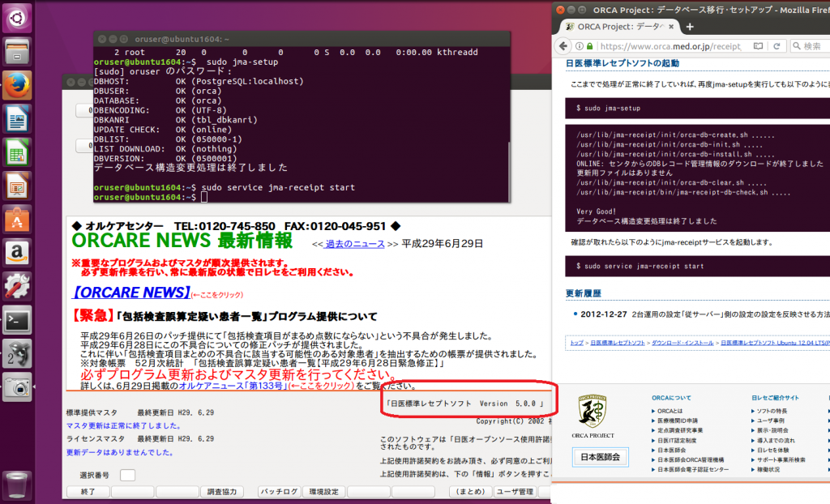Viewport: 830px width, 504px height.
Task: Focus the Firefox URL address field
Action: (670, 46)
